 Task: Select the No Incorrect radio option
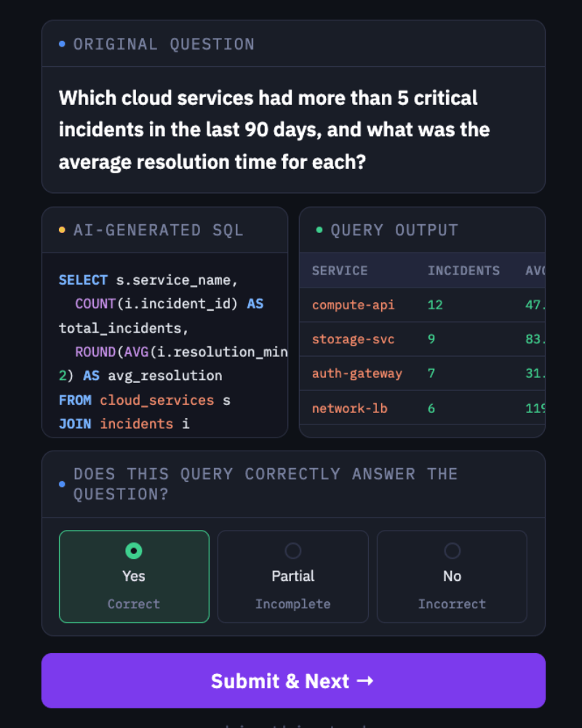click(452, 576)
